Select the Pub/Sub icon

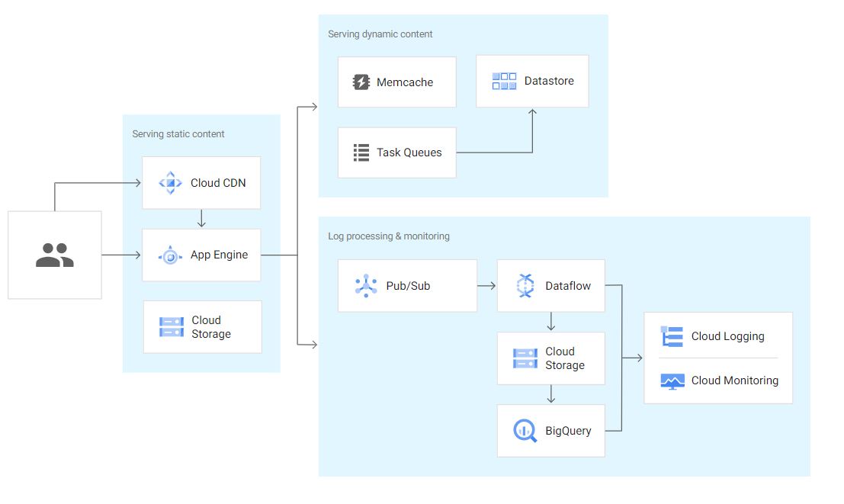click(364, 286)
